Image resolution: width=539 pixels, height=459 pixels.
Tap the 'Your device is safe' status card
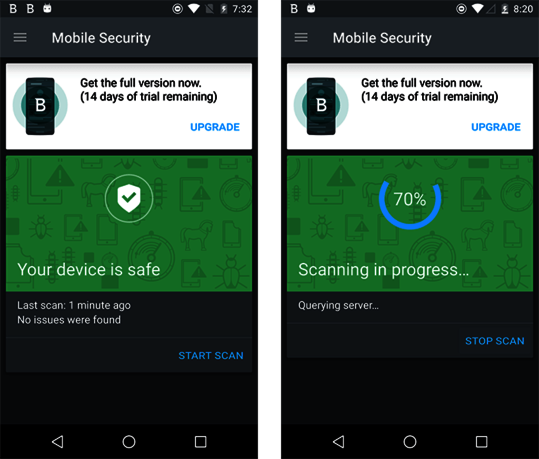[129, 223]
